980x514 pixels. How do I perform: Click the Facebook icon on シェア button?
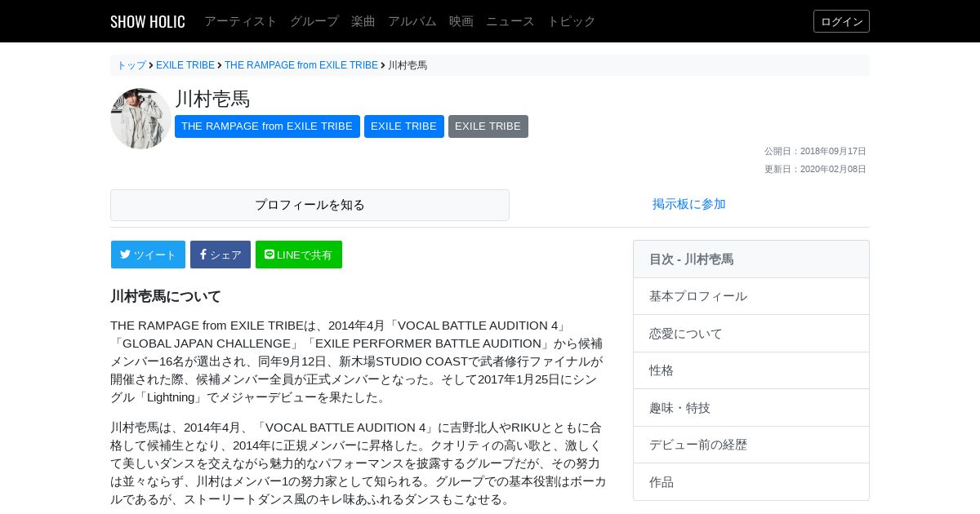pos(203,255)
